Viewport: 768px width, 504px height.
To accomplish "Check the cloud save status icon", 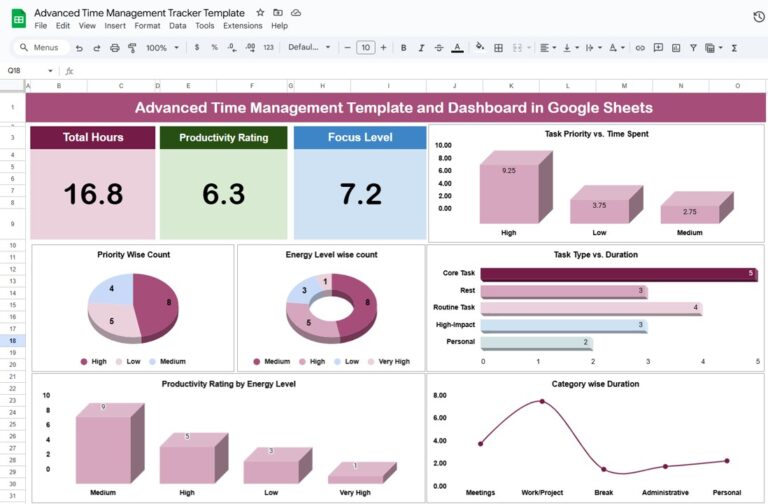I will click(x=296, y=13).
